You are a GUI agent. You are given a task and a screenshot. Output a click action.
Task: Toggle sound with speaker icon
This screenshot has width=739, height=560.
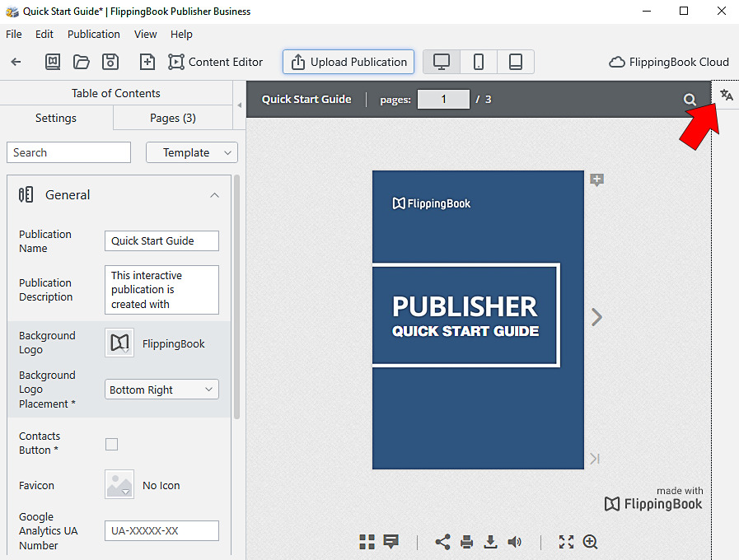pos(515,542)
